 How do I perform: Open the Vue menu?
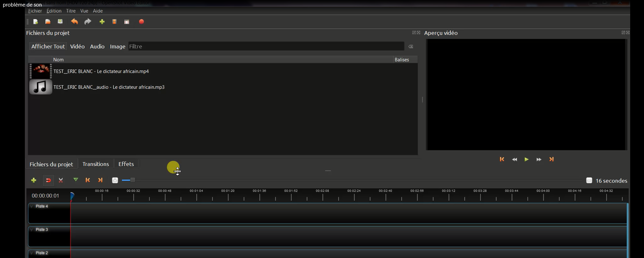pos(84,11)
